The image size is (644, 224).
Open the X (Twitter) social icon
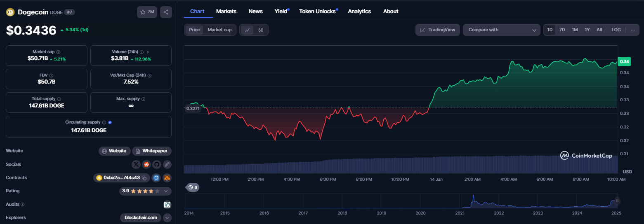point(136,164)
